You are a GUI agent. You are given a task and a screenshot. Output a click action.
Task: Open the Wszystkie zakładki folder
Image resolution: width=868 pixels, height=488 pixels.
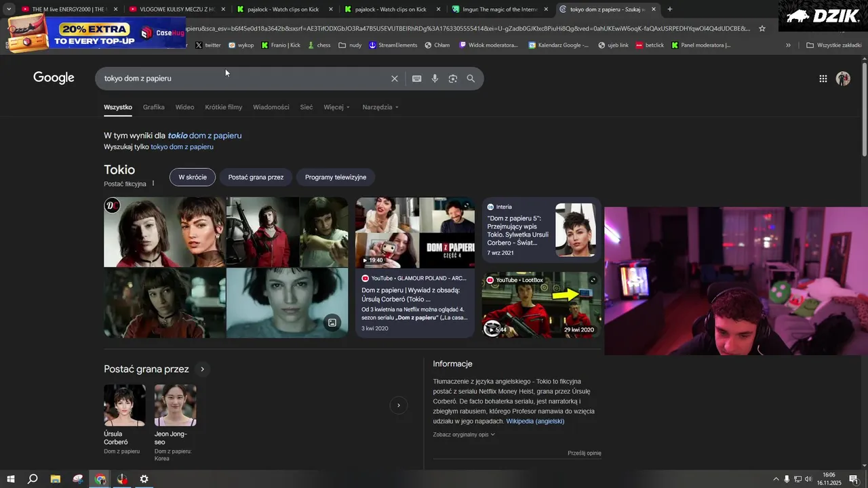(x=833, y=45)
